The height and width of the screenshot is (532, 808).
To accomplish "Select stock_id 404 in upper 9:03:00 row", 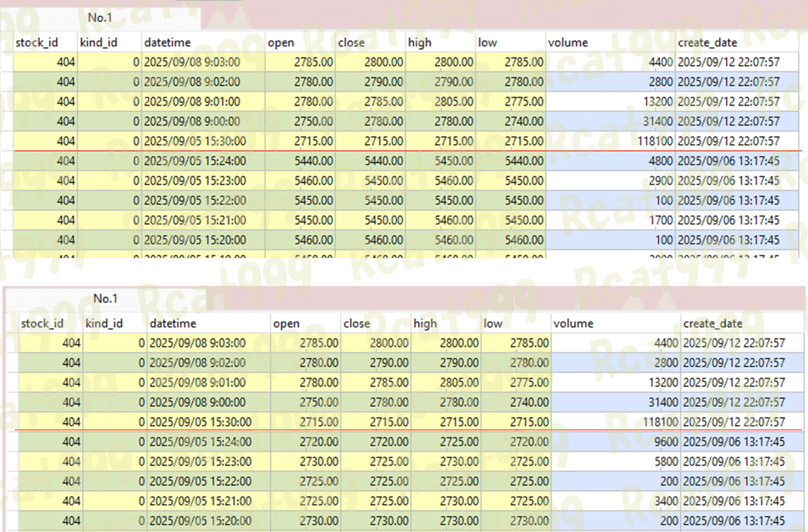I will click(45, 62).
